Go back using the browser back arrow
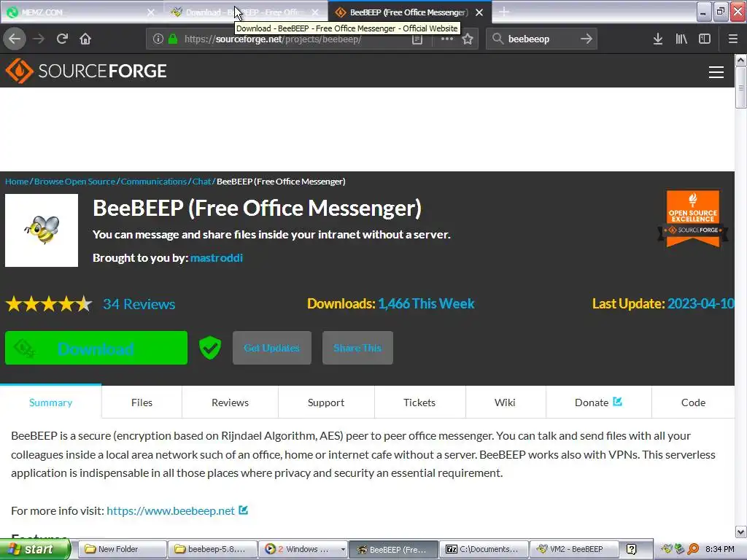Viewport: 747px width, 560px height. point(15,39)
